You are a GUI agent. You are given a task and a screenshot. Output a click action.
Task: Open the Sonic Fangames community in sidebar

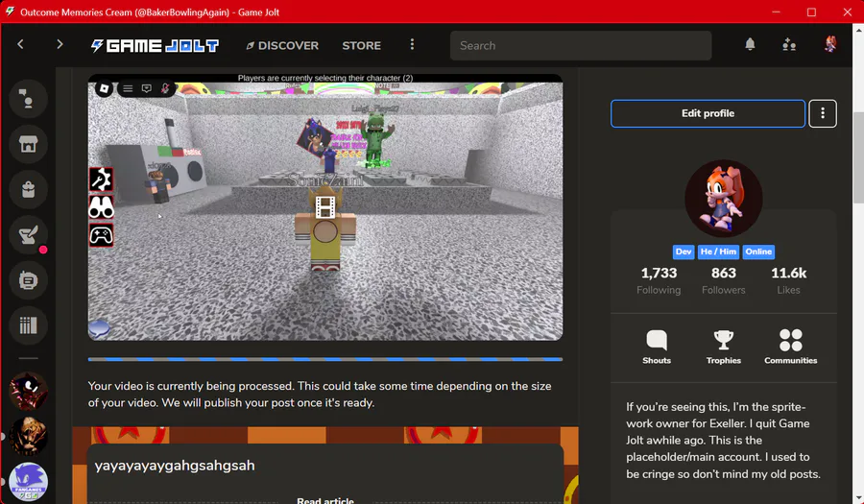pos(28,482)
